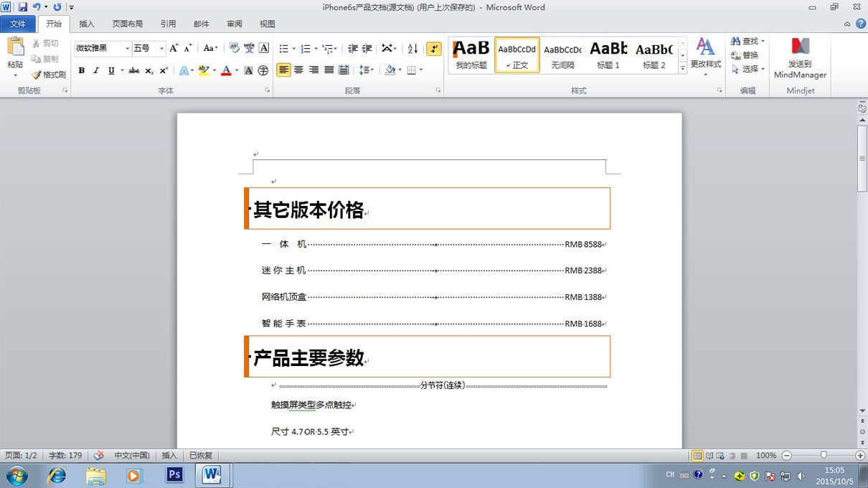Increase paragraph indent
This screenshot has width=868, height=488.
click(x=367, y=48)
